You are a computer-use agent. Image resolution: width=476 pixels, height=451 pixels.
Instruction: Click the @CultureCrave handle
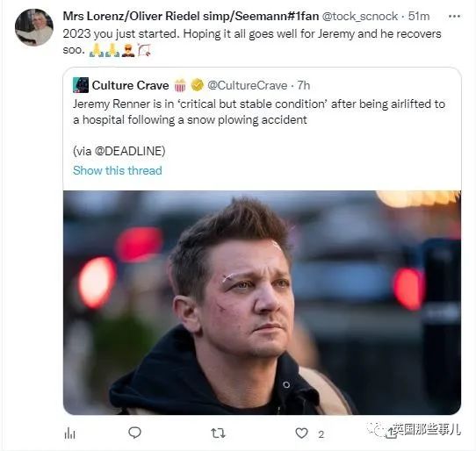247,85
